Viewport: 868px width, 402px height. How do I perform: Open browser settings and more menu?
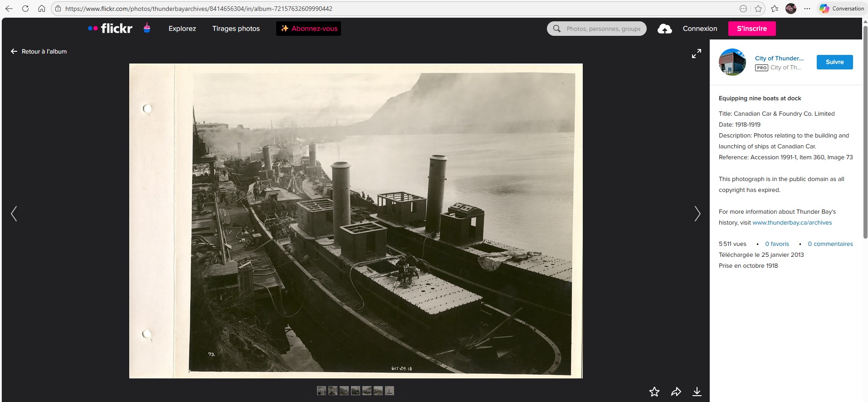(x=807, y=9)
